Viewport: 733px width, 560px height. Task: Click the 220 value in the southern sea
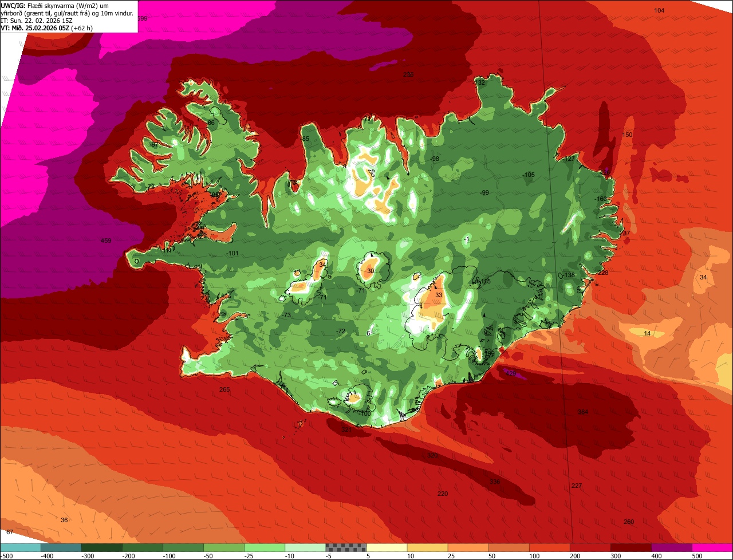click(x=443, y=494)
